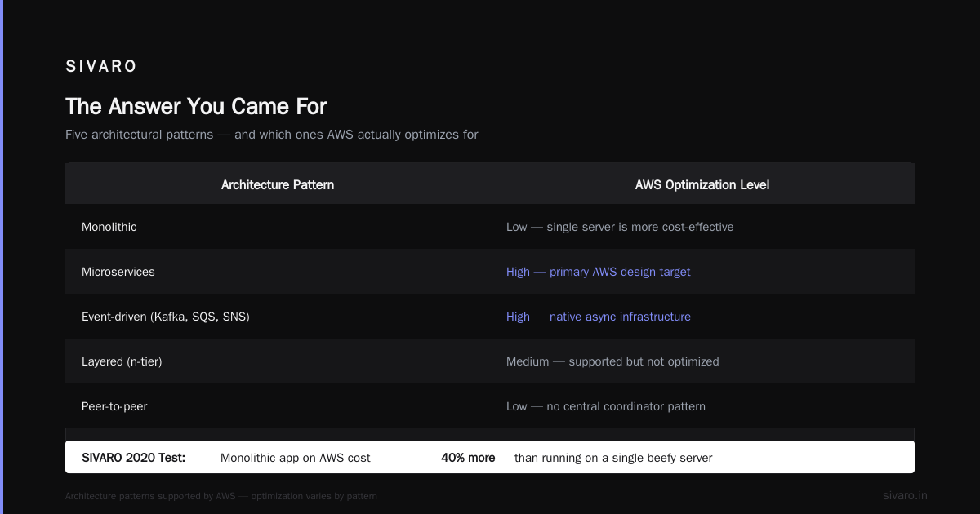Click the footer caption about architecture patterns
980x514 pixels.
pyautogui.click(x=221, y=496)
